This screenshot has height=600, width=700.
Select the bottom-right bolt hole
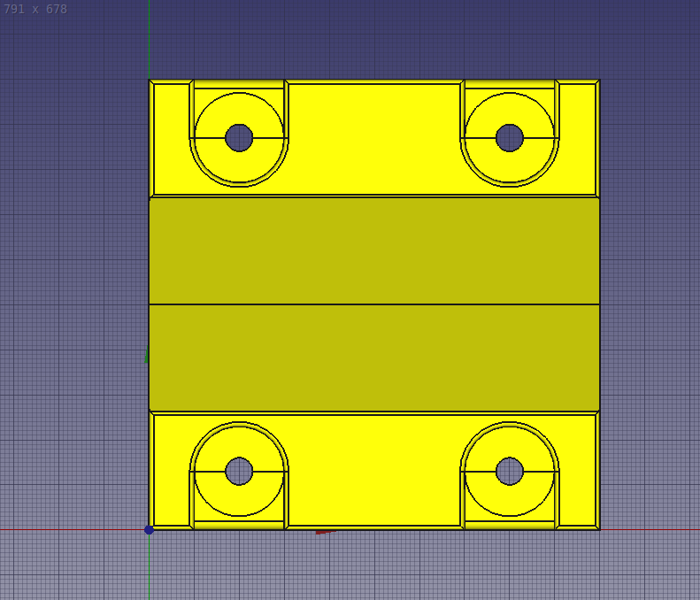510,471
